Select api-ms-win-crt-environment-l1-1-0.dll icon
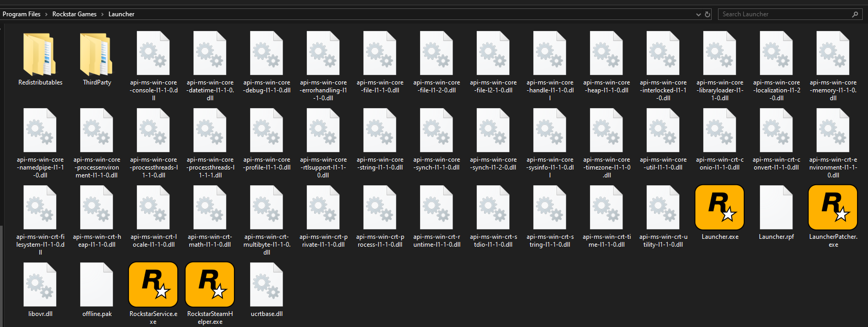Screen dimensions: 868x327 pyautogui.click(x=833, y=130)
